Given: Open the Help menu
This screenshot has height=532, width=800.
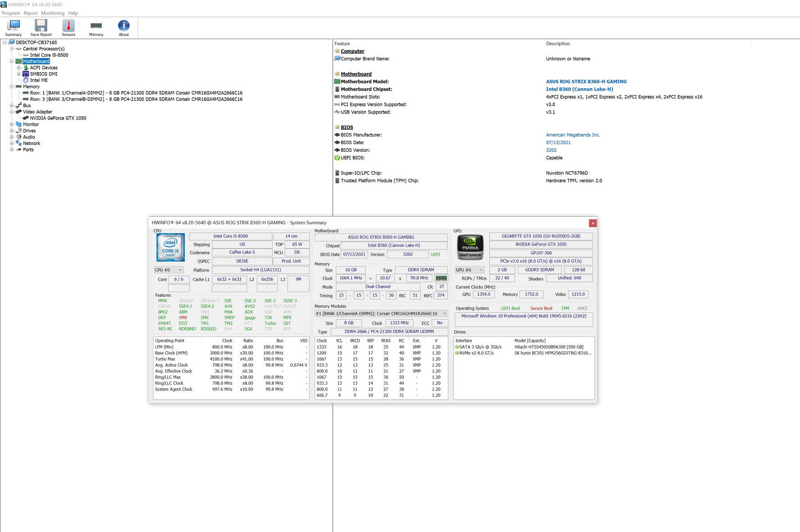Looking at the screenshot, I should tap(73, 13).
